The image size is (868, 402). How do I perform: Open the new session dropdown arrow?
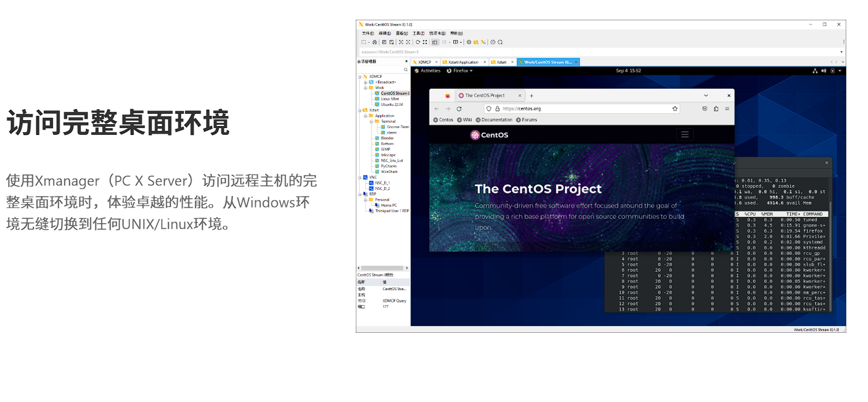click(x=369, y=42)
